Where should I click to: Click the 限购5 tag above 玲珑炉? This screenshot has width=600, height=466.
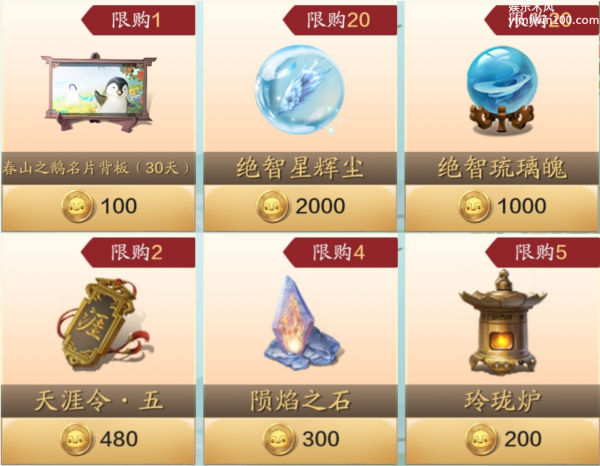coord(542,253)
